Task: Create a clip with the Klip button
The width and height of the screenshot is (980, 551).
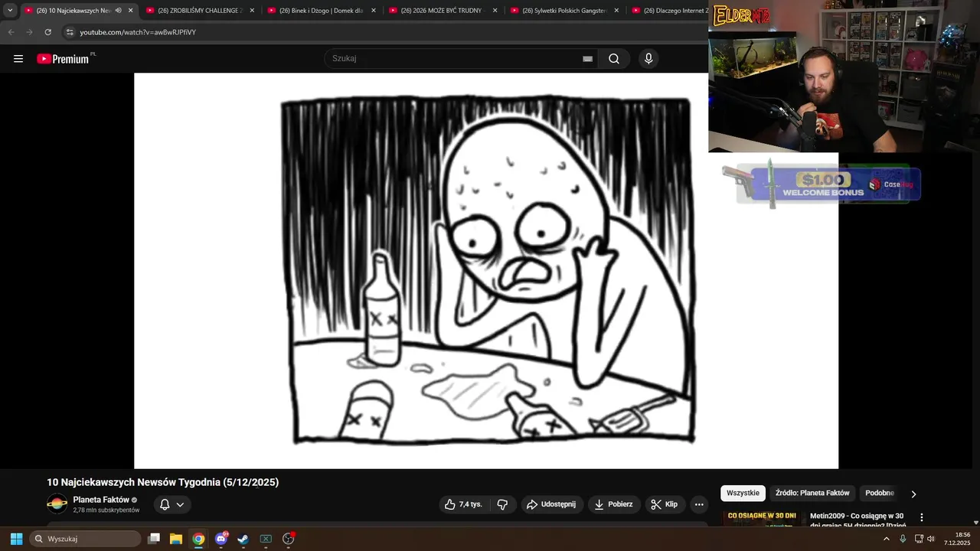Action: point(665,504)
